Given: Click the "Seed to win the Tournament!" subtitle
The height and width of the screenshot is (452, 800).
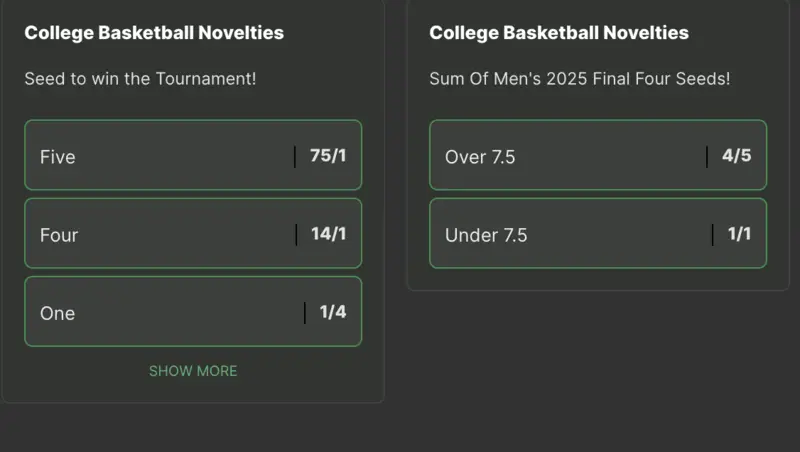Looking at the screenshot, I should coord(140,77).
